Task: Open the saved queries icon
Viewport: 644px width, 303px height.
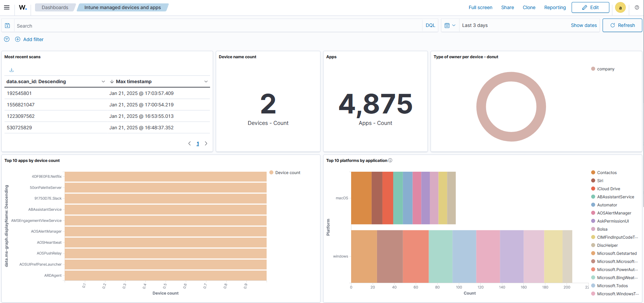Action: [7, 26]
